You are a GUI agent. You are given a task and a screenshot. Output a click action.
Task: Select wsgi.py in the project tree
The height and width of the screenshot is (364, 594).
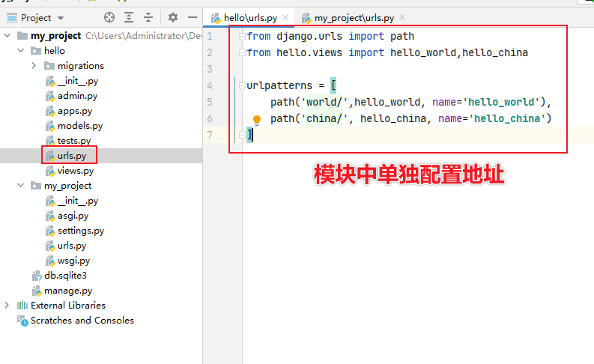click(73, 261)
